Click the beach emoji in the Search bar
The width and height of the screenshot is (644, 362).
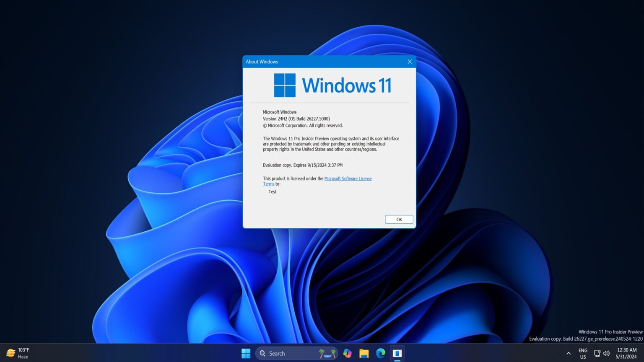tap(327, 353)
